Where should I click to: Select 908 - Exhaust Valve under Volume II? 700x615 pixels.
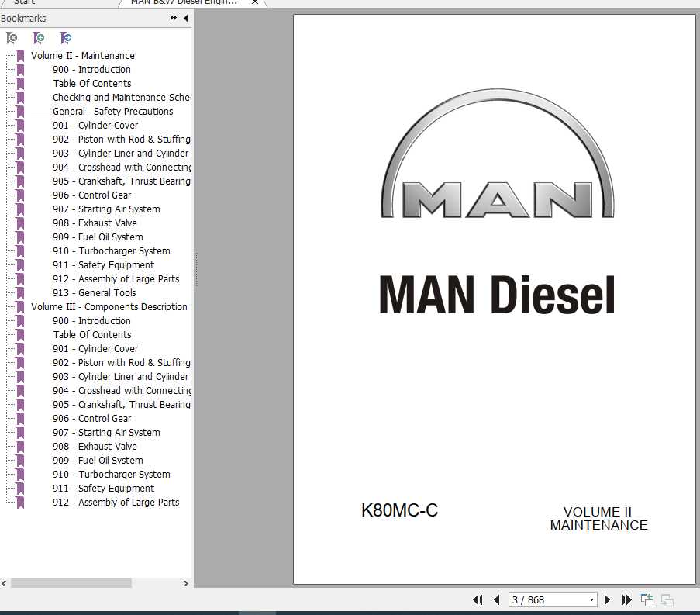[x=95, y=223]
